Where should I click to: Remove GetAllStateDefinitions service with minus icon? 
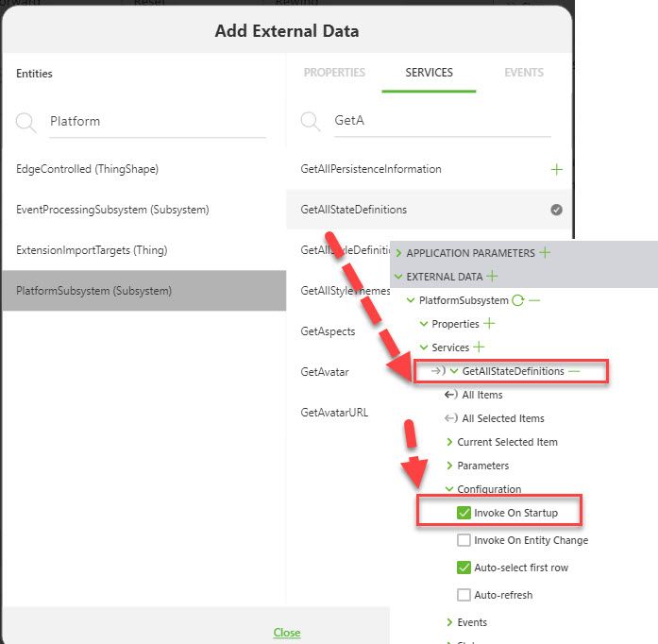[x=574, y=371]
